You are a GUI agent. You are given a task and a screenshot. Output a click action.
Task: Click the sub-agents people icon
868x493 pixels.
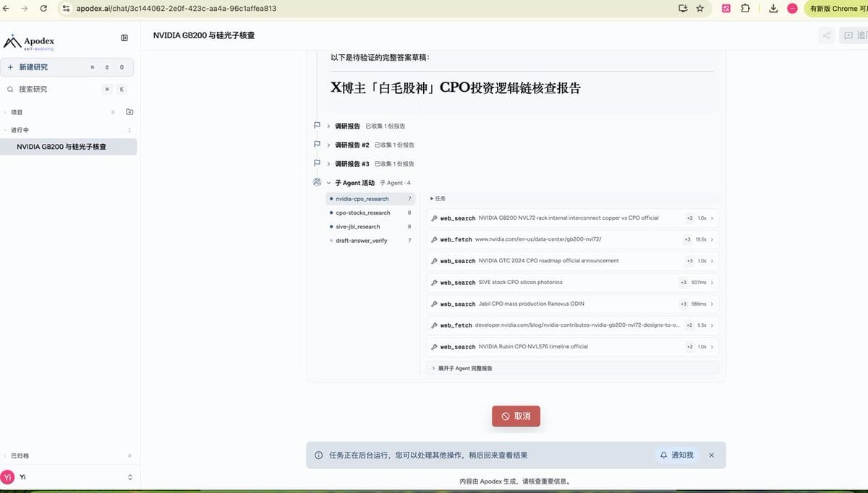[x=317, y=182]
